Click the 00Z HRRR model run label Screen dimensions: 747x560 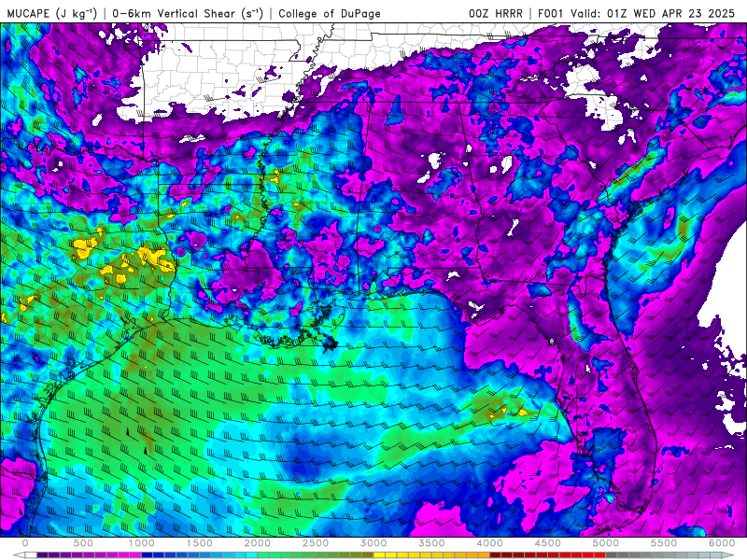click(496, 13)
